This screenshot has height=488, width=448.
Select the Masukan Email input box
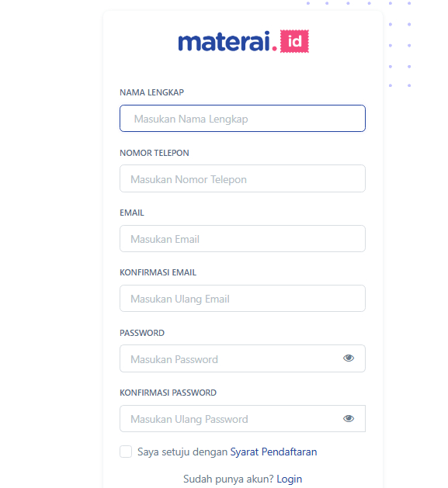pos(242,239)
